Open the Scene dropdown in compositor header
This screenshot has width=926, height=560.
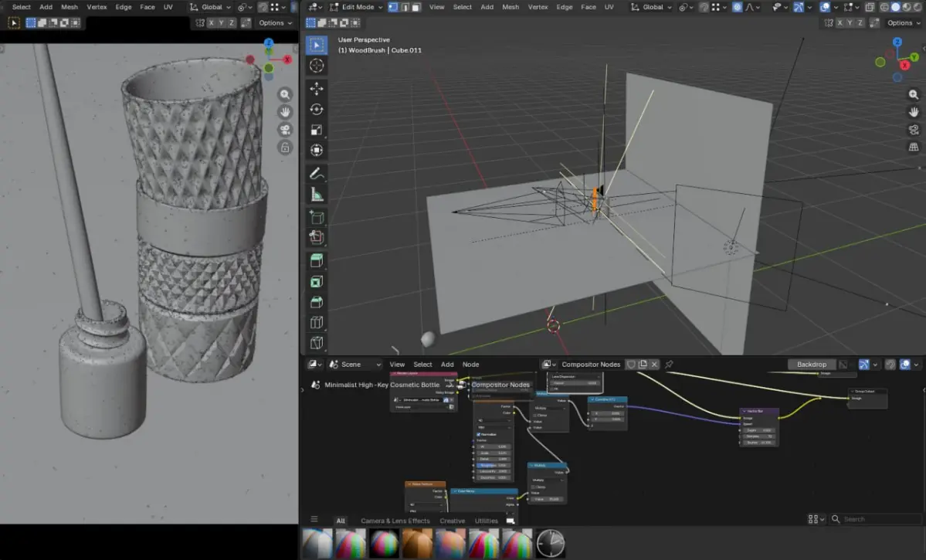pyautogui.click(x=355, y=365)
